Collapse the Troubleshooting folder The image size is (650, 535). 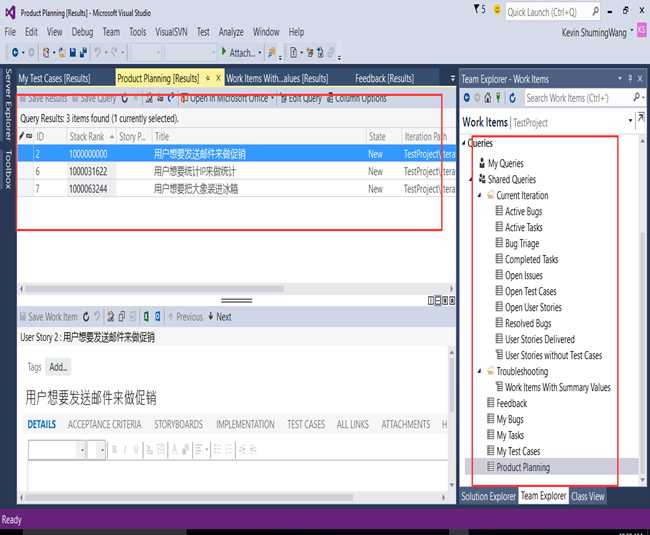tap(479, 371)
